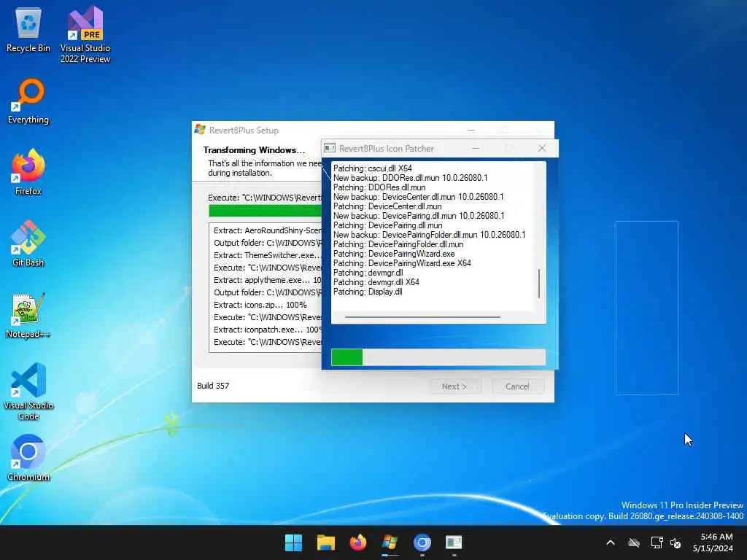The width and height of the screenshot is (747, 560).
Task: Click the 'Build 357' label in Setup
Action: pyautogui.click(x=213, y=386)
